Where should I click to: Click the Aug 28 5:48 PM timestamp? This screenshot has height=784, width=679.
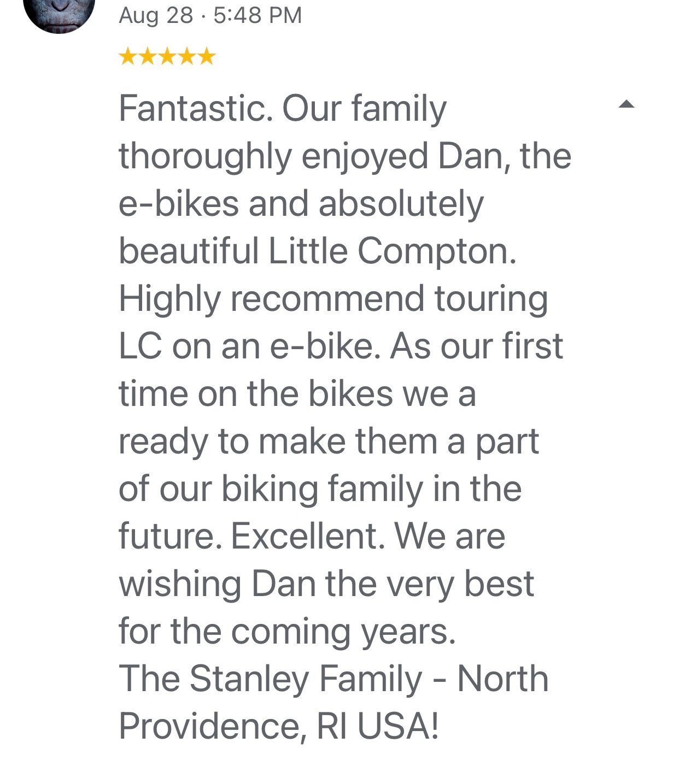pyautogui.click(x=210, y=15)
